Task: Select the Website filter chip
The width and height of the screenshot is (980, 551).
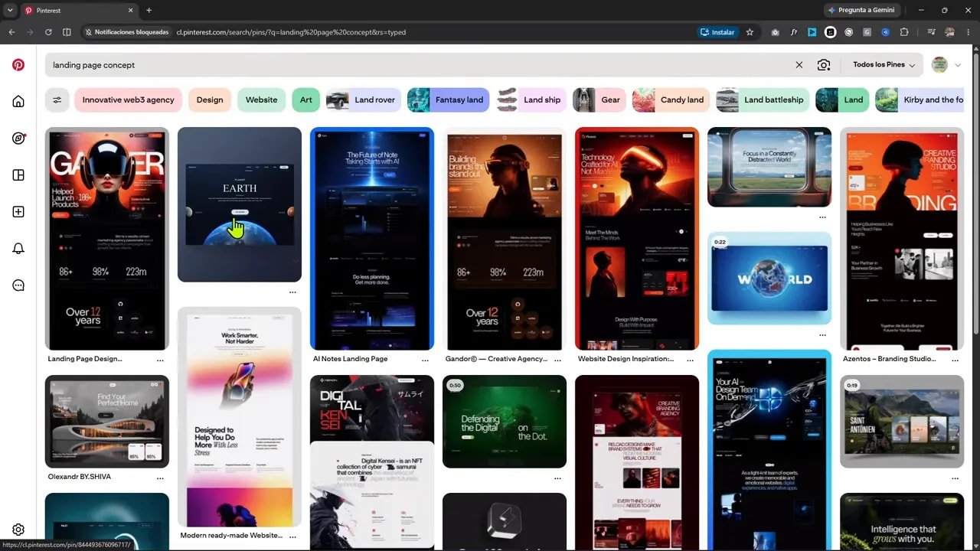Action: tap(261, 99)
